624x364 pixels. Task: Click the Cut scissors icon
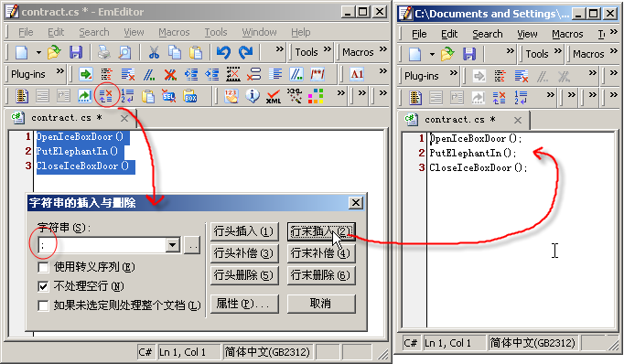[154, 52]
